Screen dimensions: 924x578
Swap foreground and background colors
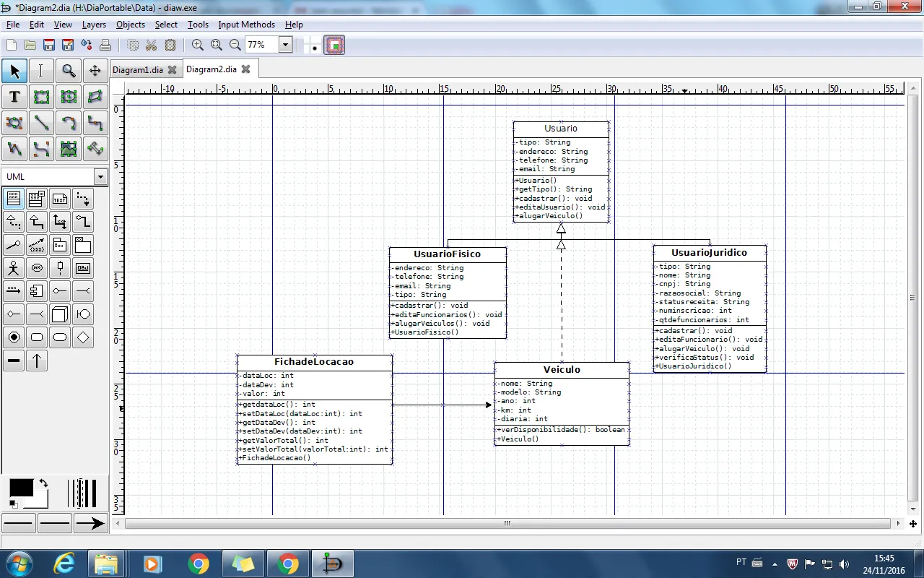43,483
